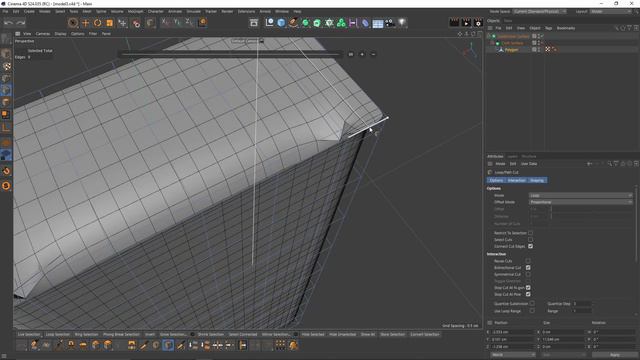
Task: Open the Layout dropdown
Action: [x=610, y=11]
